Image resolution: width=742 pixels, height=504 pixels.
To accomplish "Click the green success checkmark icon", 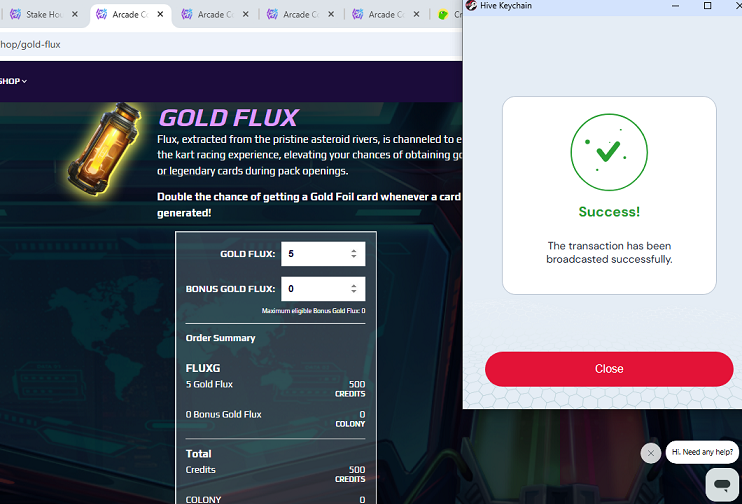I will point(609,152).
